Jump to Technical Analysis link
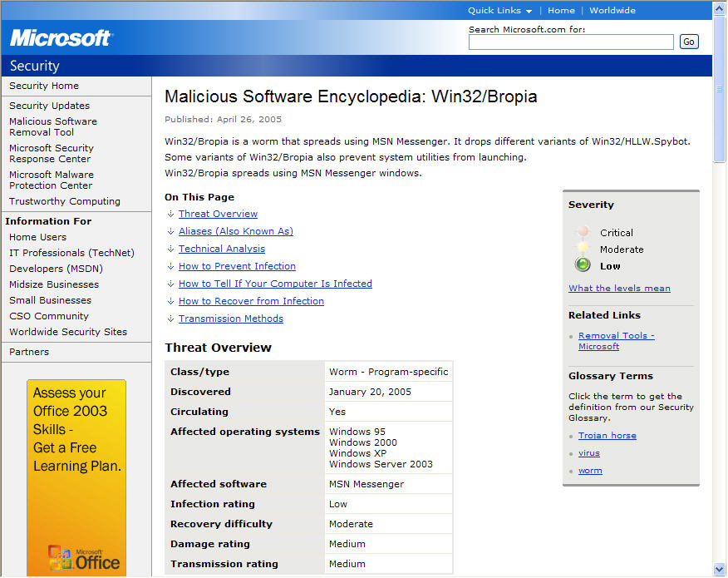Screen dimensions: 728x578 point(221,249)
